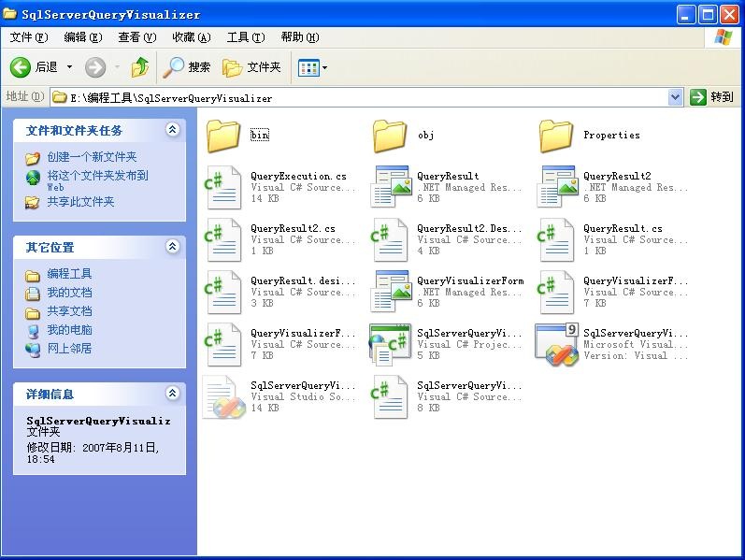This screenshot has height=560, width=745.
Task: Select the obj folder icon
Action: (389, 136)
